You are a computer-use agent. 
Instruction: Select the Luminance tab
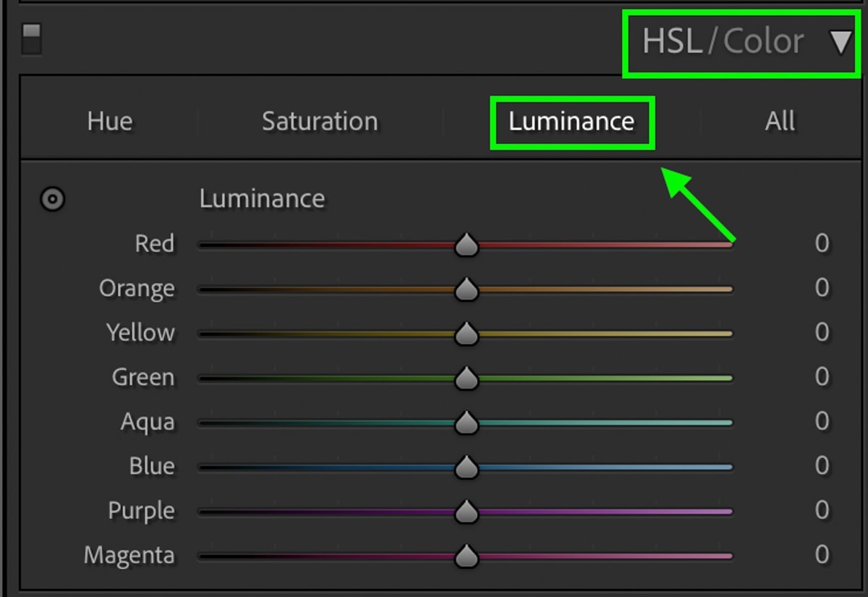pyautogui.click(x=571, y=121)
